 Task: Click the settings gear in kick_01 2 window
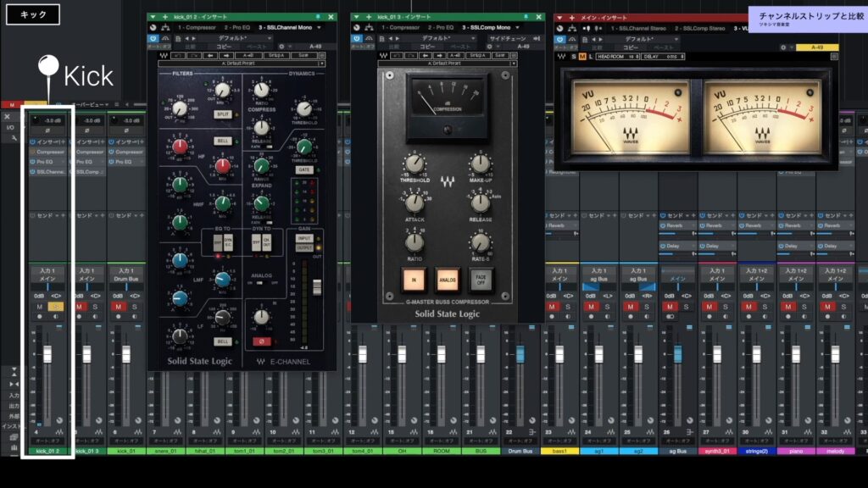coord(281,47)
